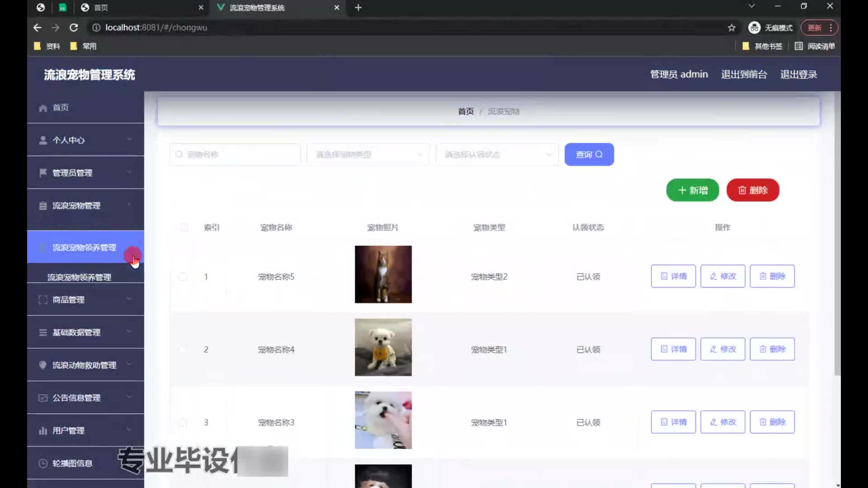Viewport: 868px width, 488px height.
Task: Expand the 管理员管理 menu chevron
Action: (x=129, y=172)
